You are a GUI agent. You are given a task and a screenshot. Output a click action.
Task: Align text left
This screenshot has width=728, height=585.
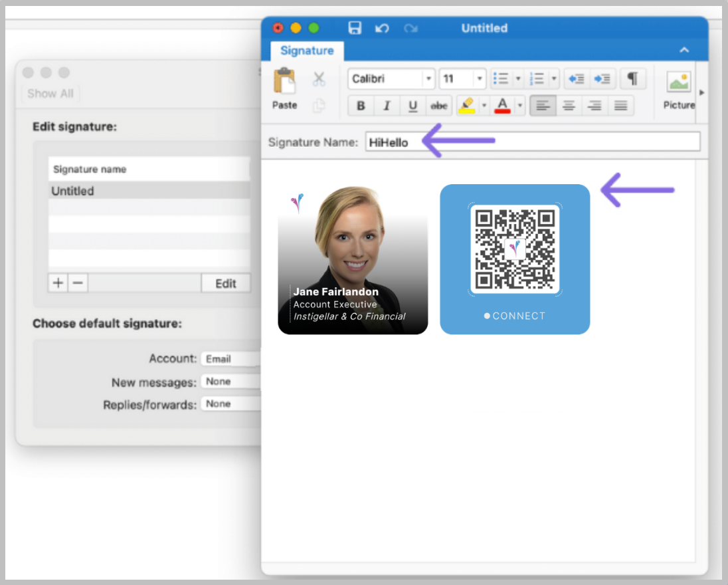click(543, 106)
